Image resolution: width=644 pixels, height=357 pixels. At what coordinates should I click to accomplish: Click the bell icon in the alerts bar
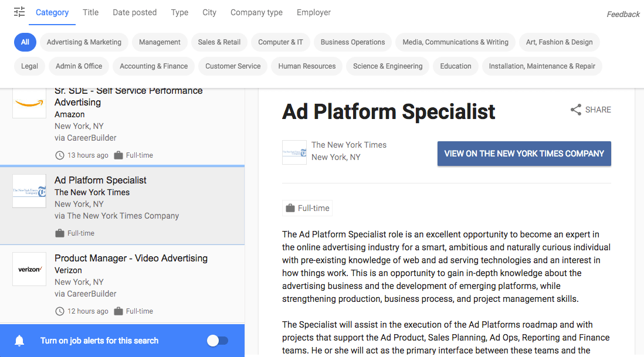click(19, 341)
